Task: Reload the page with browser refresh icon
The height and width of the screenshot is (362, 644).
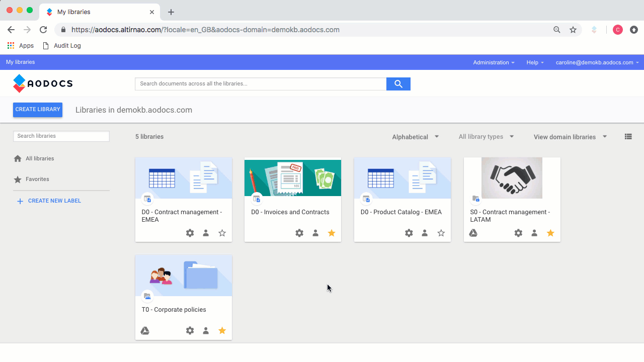Action: (x=43, y=30)
